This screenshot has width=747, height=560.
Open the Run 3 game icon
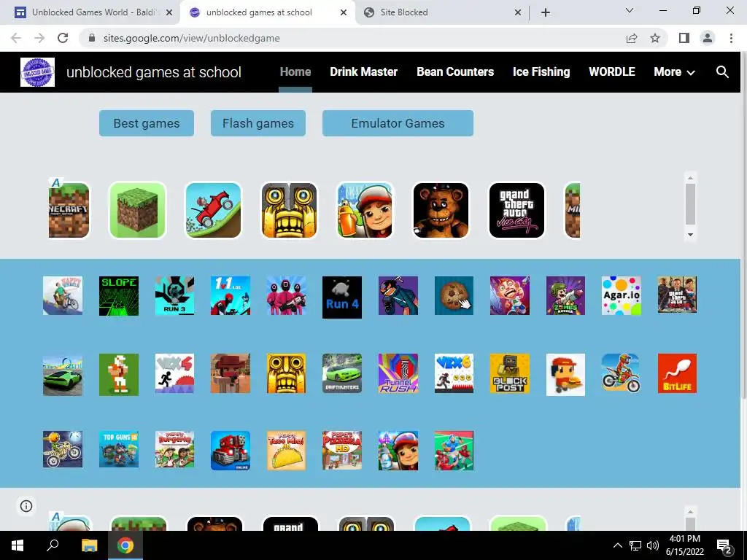pos(175,296)
